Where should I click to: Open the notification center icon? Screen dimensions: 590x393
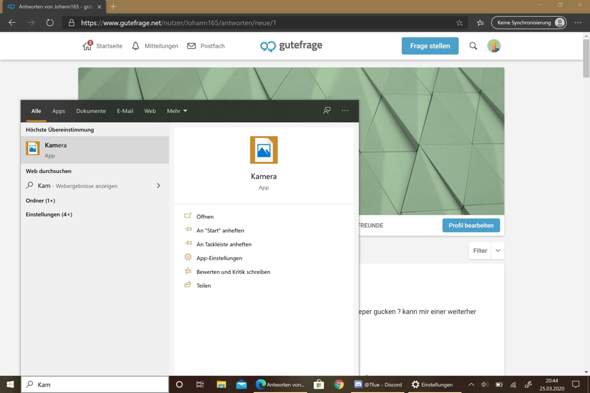click(576, 384)
